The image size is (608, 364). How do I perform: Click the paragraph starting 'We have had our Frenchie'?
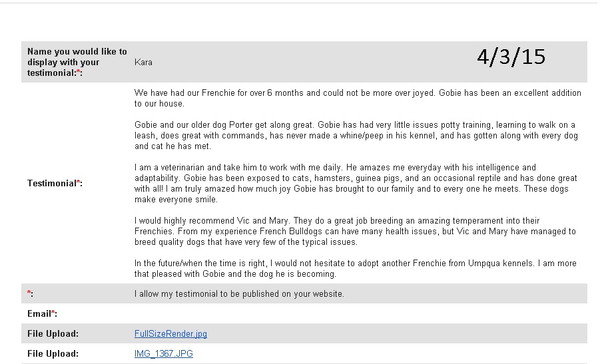pos(358,98)
